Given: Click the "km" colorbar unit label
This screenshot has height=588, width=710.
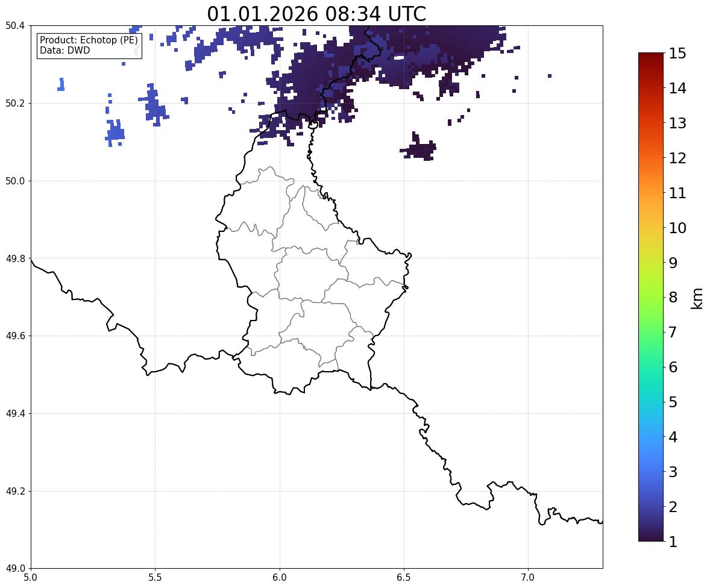Looking at the screenshot, I should coord(697,299).
